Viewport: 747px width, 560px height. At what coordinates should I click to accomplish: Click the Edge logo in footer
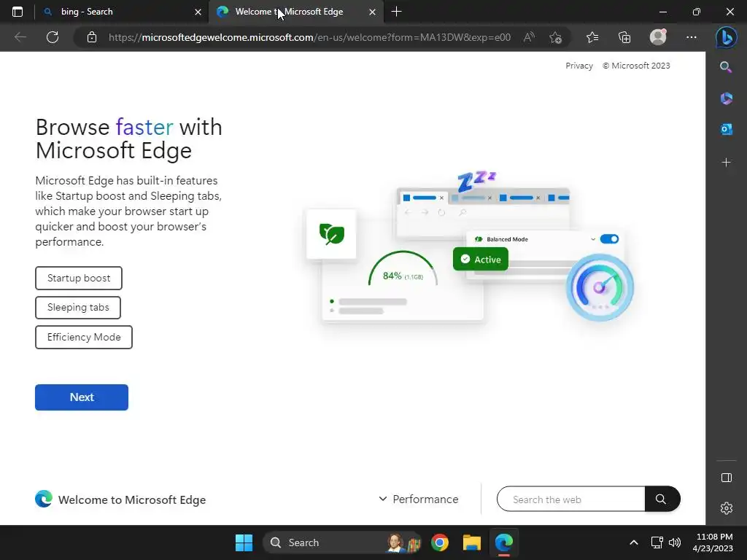point(43,499)
